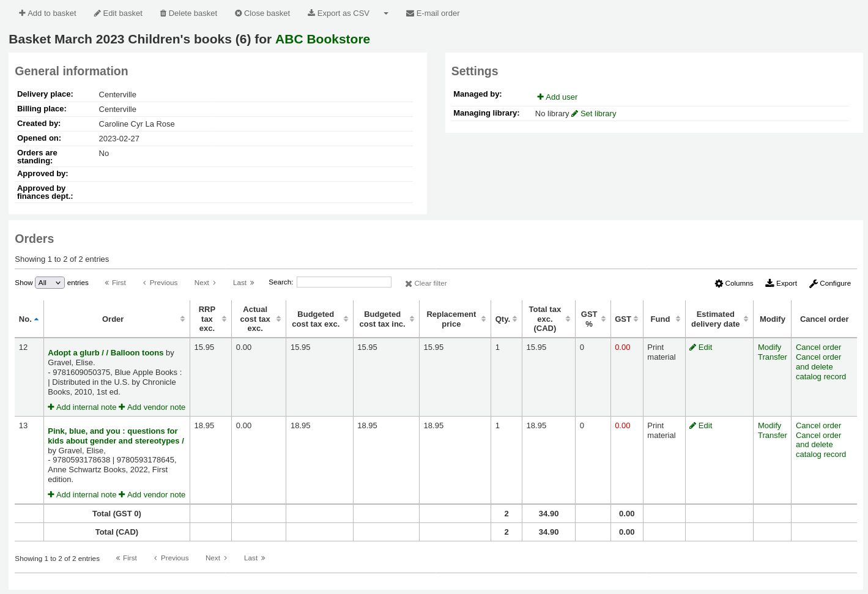Click the Edit basket pencil icon

[x=97, y=13]
